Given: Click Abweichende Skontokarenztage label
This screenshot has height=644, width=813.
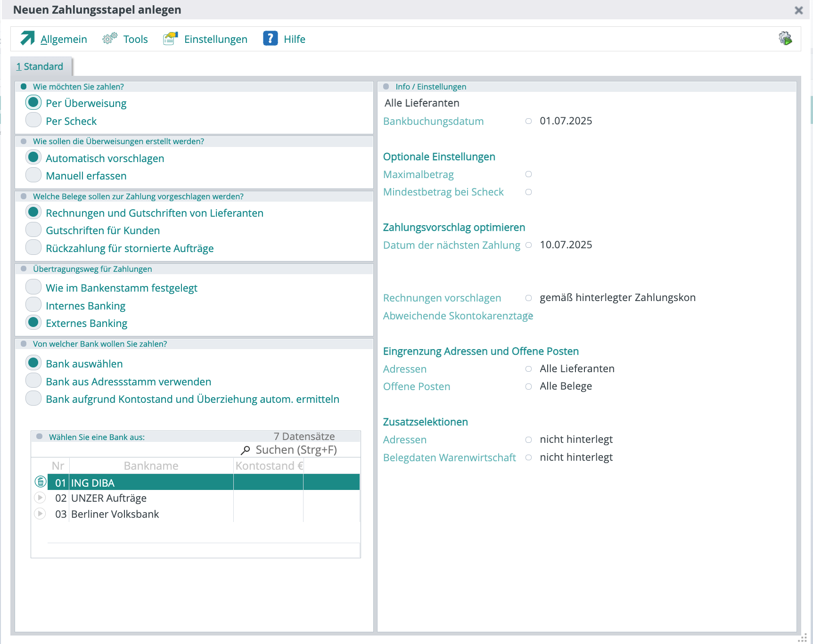Looking at the screenshot, I should [x=458, y=316].
